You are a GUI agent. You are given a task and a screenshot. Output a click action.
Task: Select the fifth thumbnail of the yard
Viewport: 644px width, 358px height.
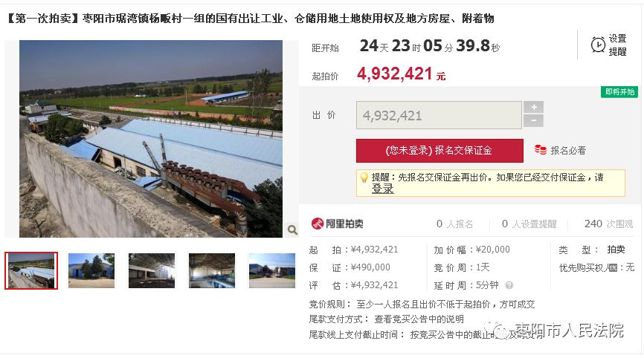(x=272, y=270)
